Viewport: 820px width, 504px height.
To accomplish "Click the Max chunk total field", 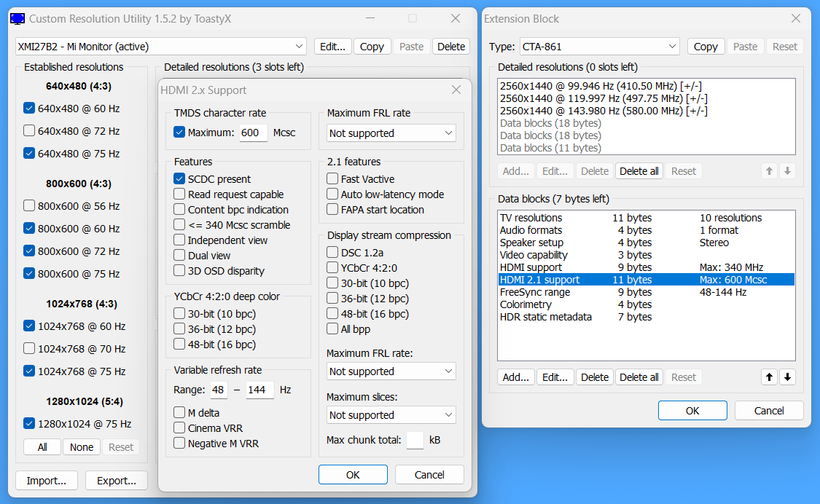I will point(415,441).
